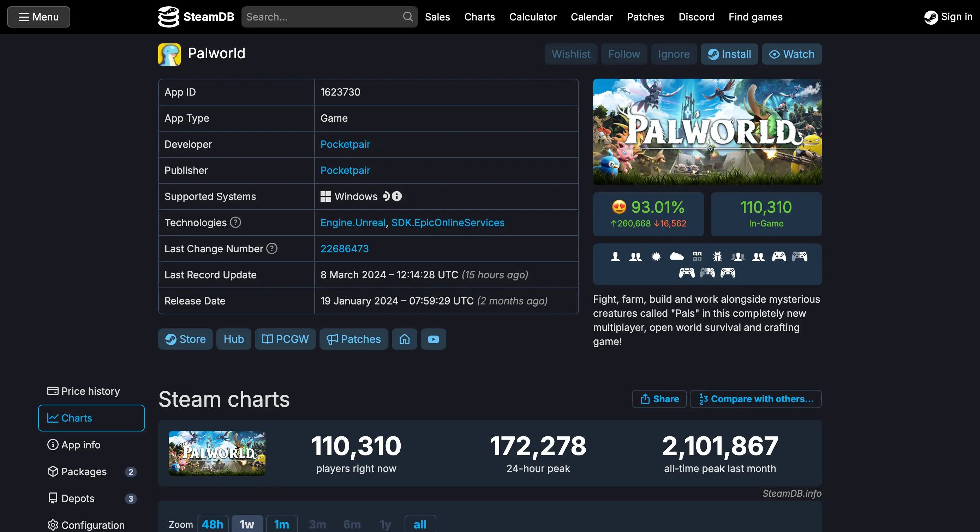This screenshot has height=532, width=980.
Task: Open Compare with others dropdown
Action: tap(755, 399)
